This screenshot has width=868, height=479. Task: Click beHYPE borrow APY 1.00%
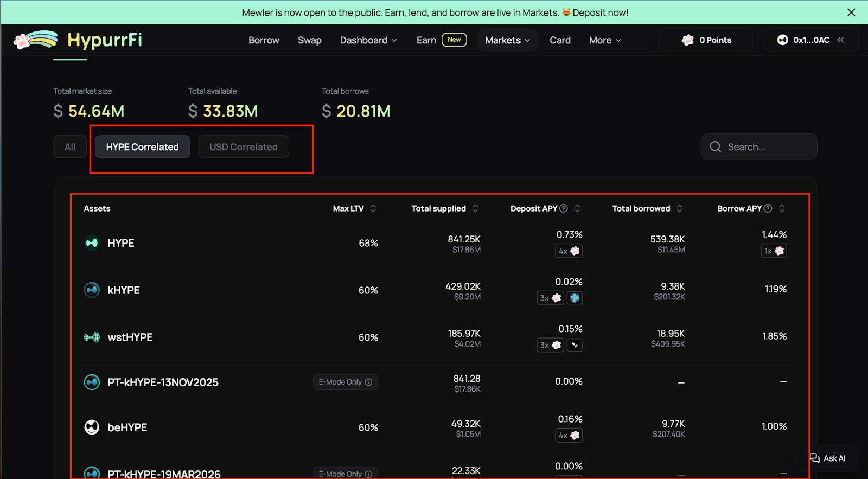[774, 426]
